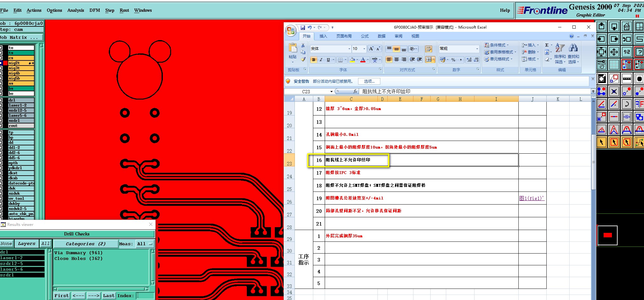Click the delete feature X icon

(x=614, y=91)
